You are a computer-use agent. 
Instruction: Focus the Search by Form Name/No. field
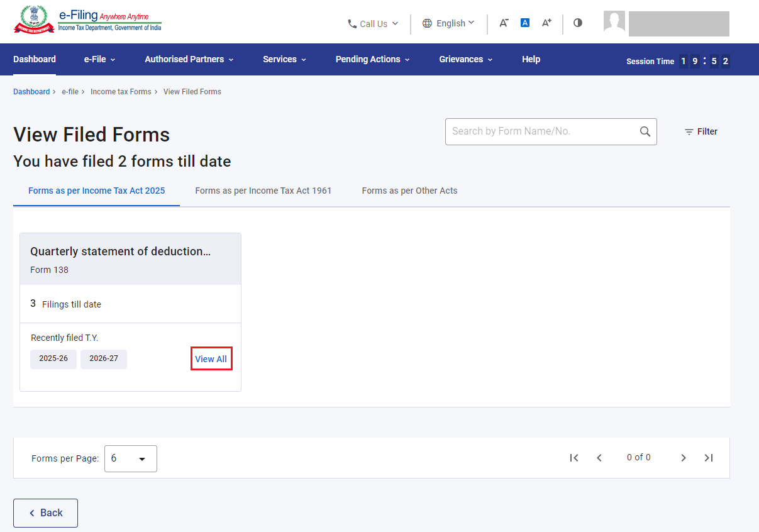tap(551, 131)
